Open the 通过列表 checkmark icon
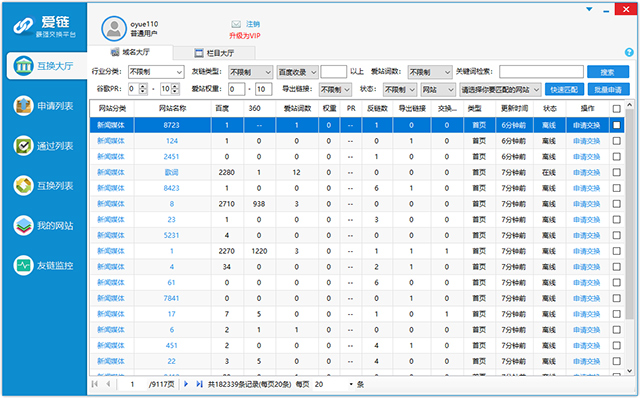 click(x=23, y=146)
